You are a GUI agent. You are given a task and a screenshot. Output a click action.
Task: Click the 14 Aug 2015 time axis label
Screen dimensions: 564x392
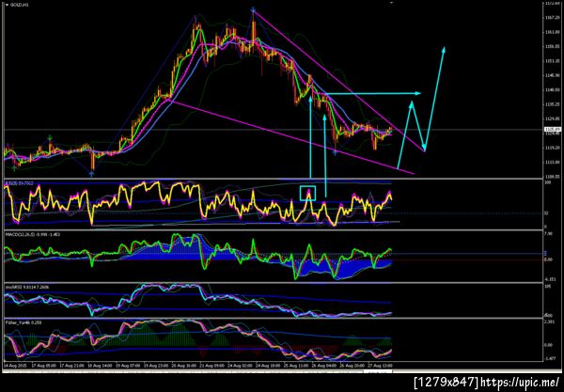point(13,366)
